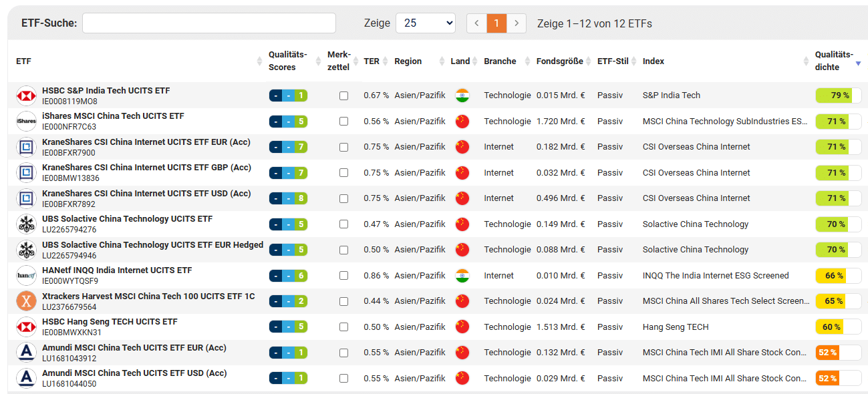This screenshot has width=868, height=394.
Task: Open KraneShares CSI China Internet GBP (Acc) link
Action: pos(146,168)
